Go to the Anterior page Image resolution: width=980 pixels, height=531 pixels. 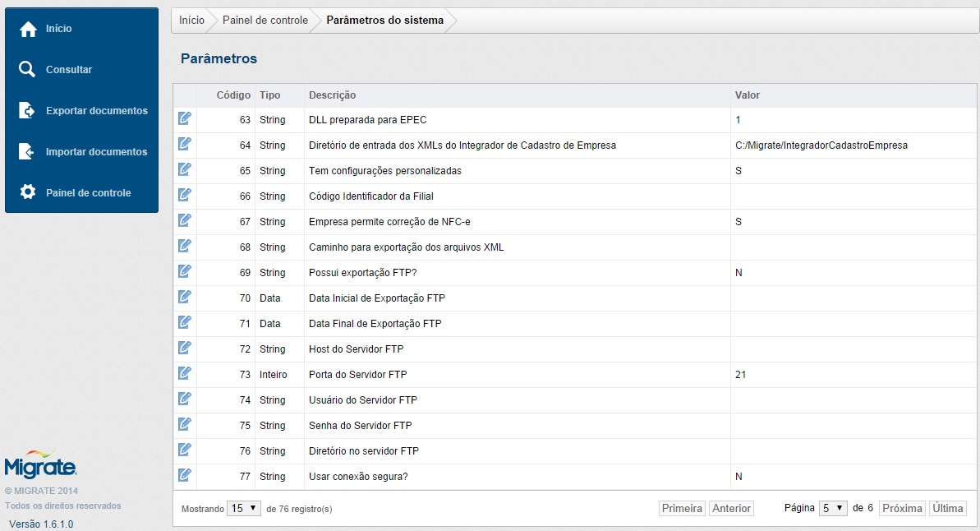(x=731, y=509)
